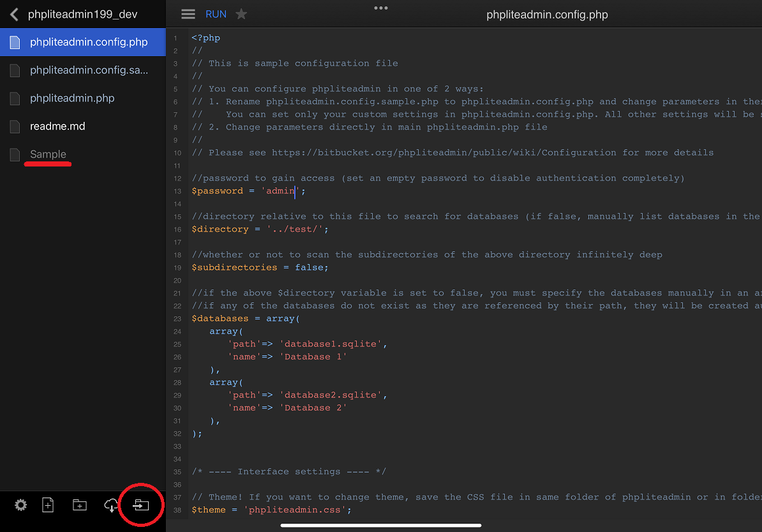This screenshot has width=762, height=532.
Task: Select phpliteadmin.config.php in the file list
Action: pyautogui.click(x=82, y=42)
